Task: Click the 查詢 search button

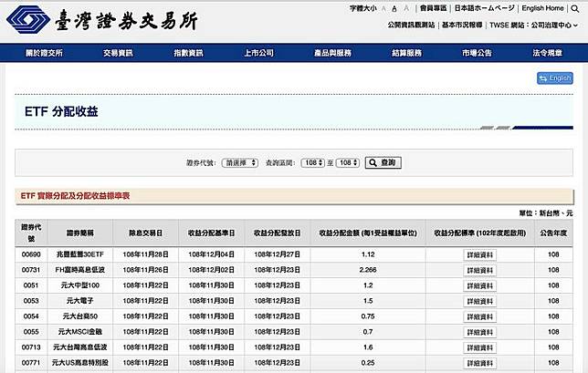Action: 383,162
